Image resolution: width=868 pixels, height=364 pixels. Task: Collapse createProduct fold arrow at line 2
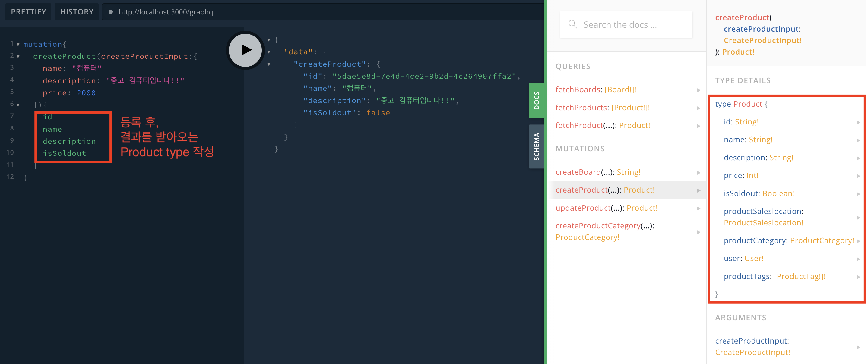click(x=18, y=57)
